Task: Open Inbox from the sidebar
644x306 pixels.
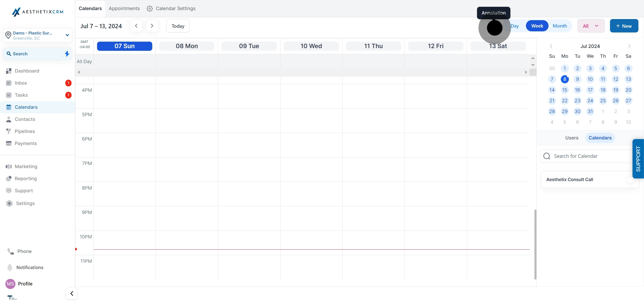Action: coord(21,83)
